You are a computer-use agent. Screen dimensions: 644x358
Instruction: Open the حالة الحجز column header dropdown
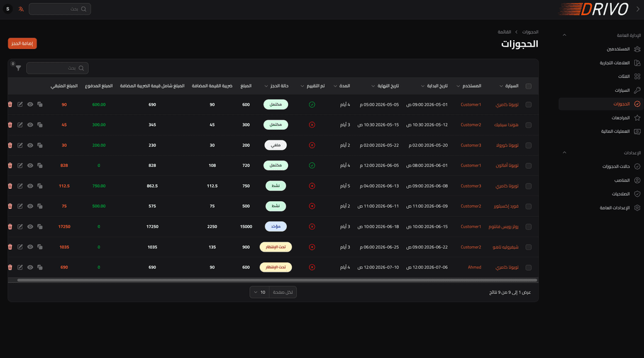coord(266,86)
